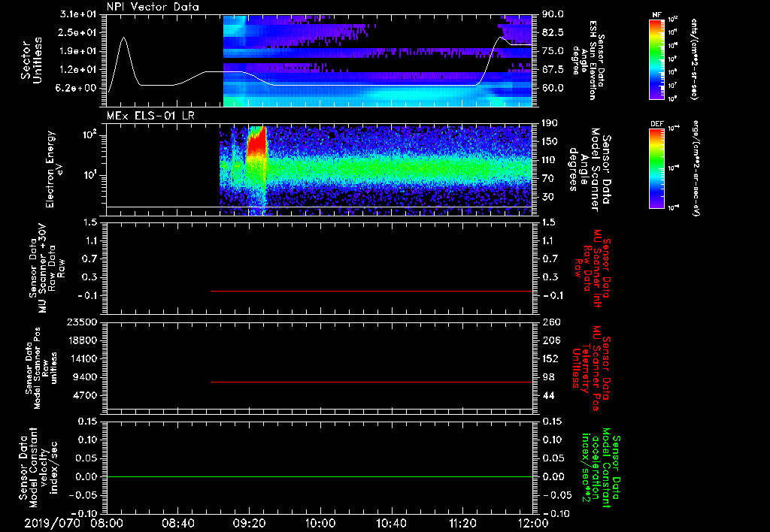The image size is (770, 532).
Task: Click the red "MU Scanner Inh Raw Data" label
Action: tap(592, 268)
